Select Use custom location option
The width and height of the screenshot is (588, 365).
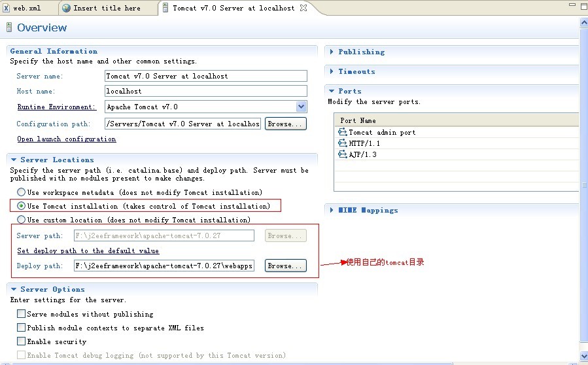pyautogui.click(x=22, y=219)
